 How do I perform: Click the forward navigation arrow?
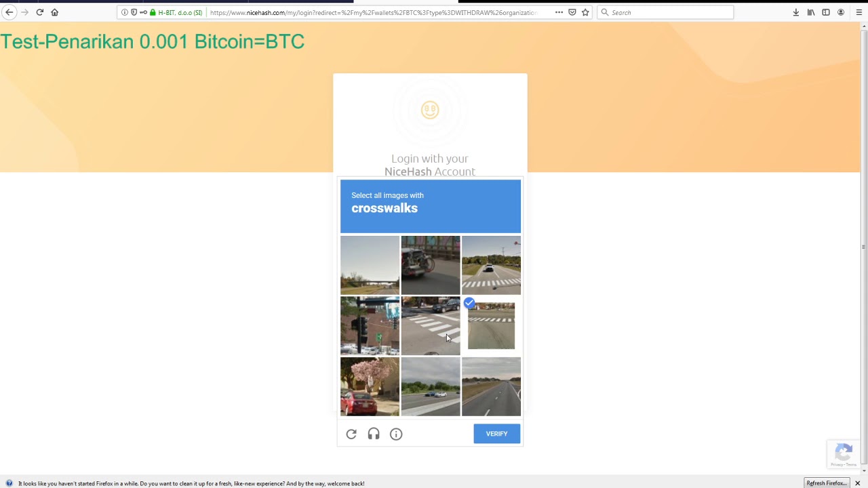coord(25,12)
